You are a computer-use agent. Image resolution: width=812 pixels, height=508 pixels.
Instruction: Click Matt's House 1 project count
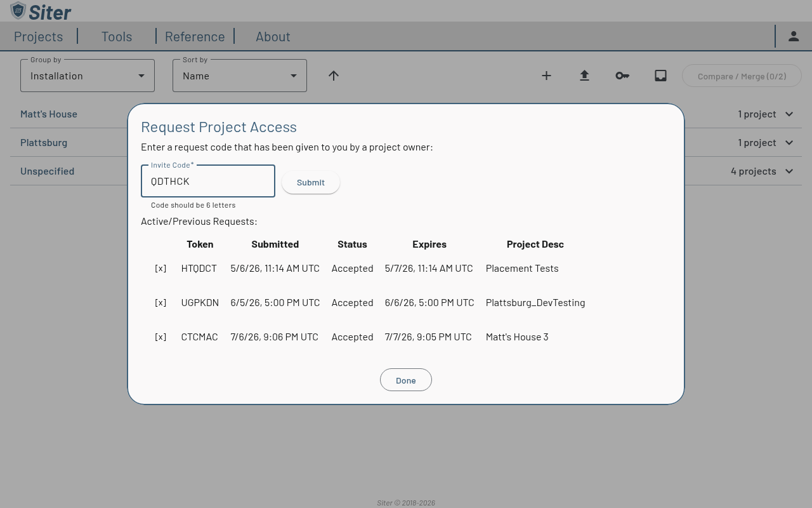757,114
